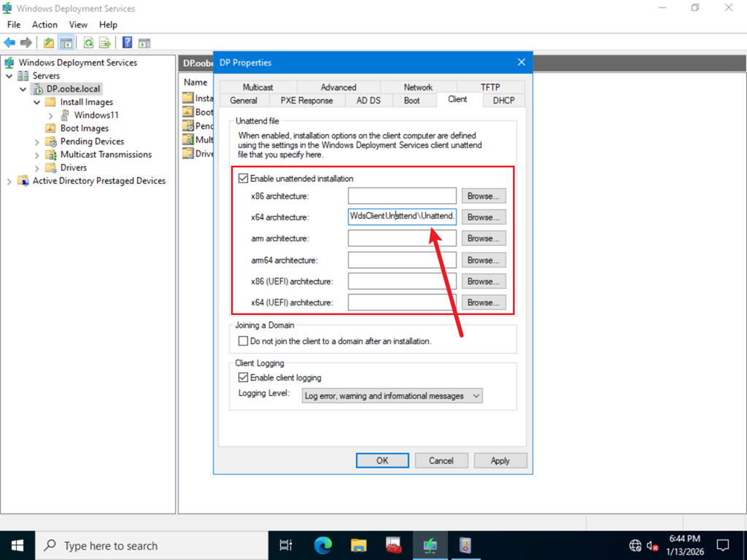Switch to the PXE Response tab
747x560 pixels.
(306, 101)
